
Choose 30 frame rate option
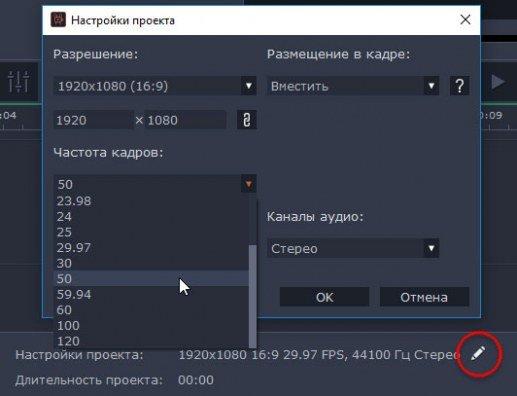pos(151,263)
